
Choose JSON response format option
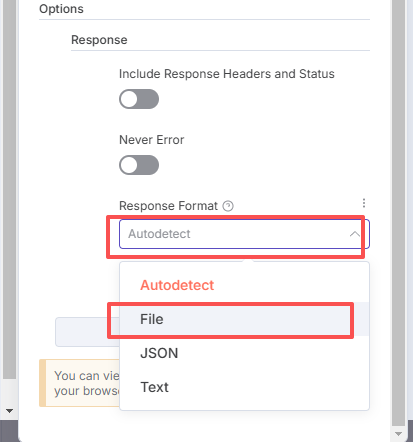(244, 353)
